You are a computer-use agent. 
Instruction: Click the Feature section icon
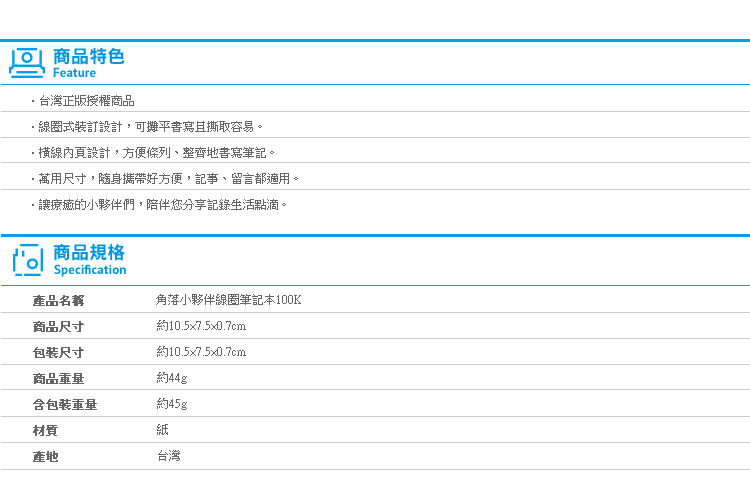point(27,63)
